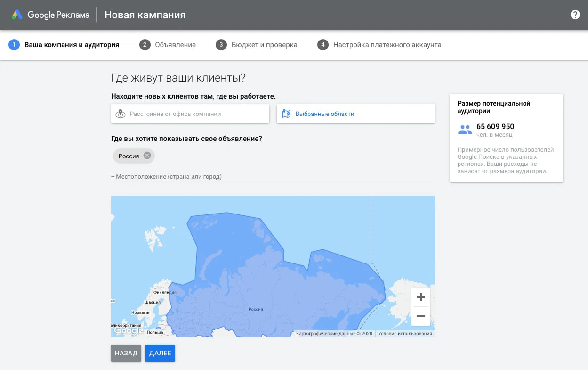The height and width of the screenshot is (370, 588).
Task: Click the map icon beside Выбранные области
Action: click(x=287, y=113)
